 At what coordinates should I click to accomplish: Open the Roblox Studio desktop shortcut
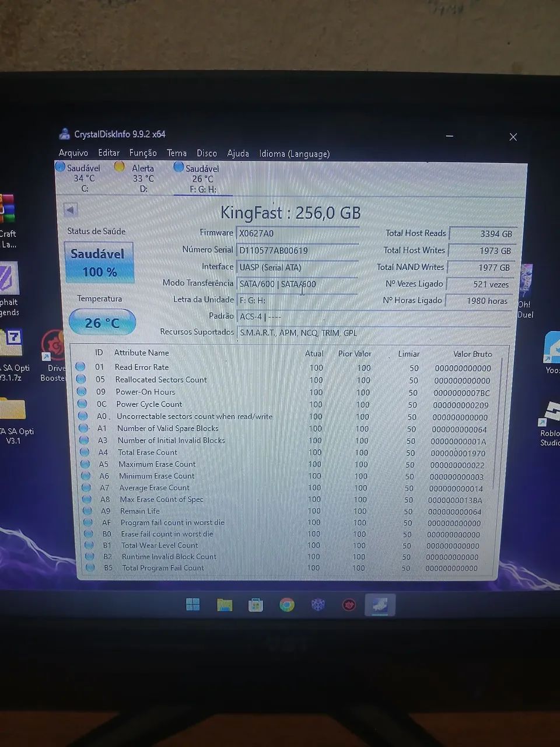point(549,423)
